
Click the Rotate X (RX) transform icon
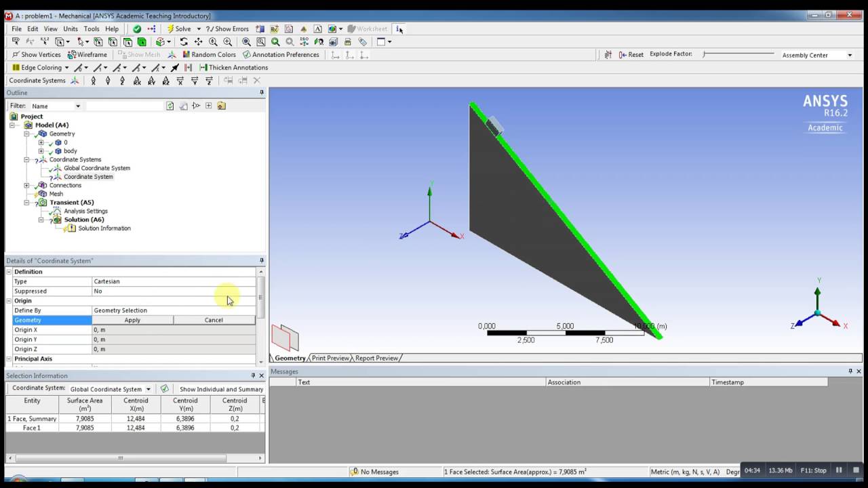(137, 81)
